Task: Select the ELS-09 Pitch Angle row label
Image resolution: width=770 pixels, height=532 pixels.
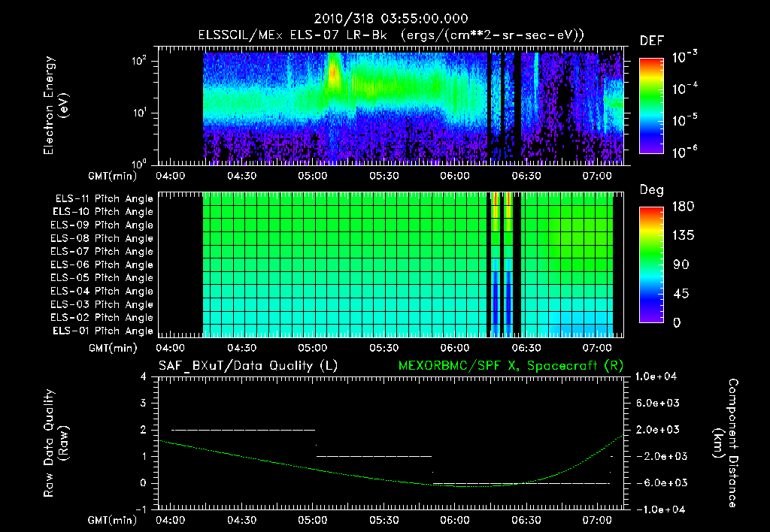Action: (102, 225)
